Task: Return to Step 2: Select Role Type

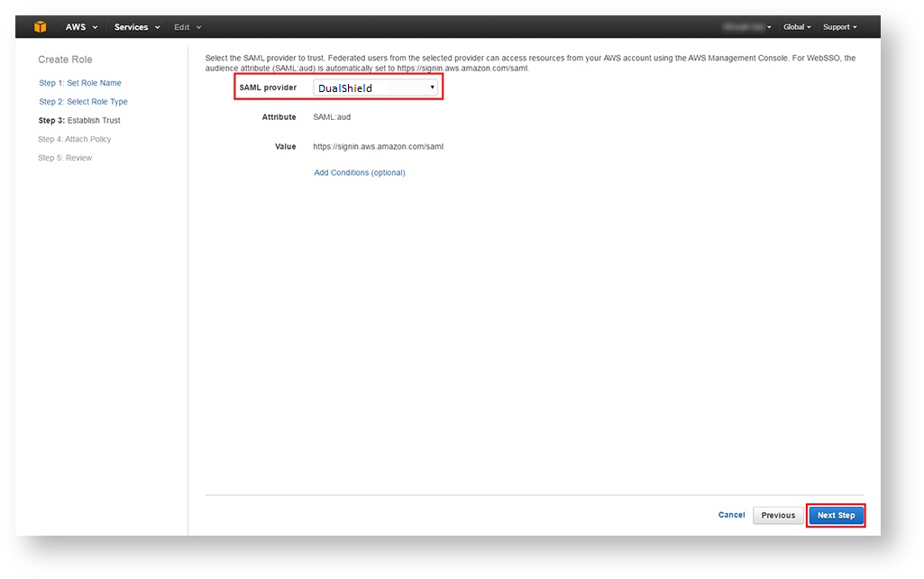Action: click(83, 102)
